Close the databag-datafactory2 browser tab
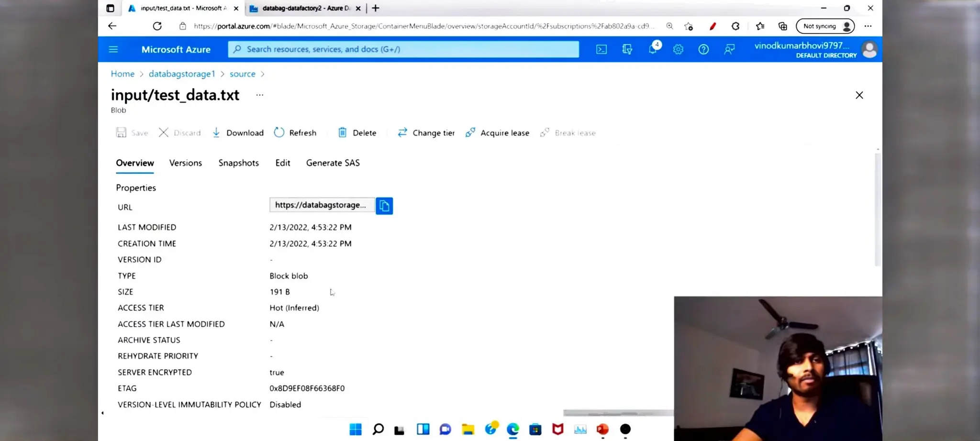Image resolution: width=980 pixels, height=441 pixels. click(358, 8)
